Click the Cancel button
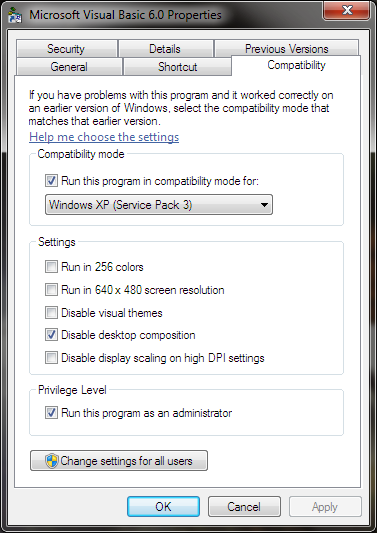This screenshot has height=533, width=377. (244, 506)
